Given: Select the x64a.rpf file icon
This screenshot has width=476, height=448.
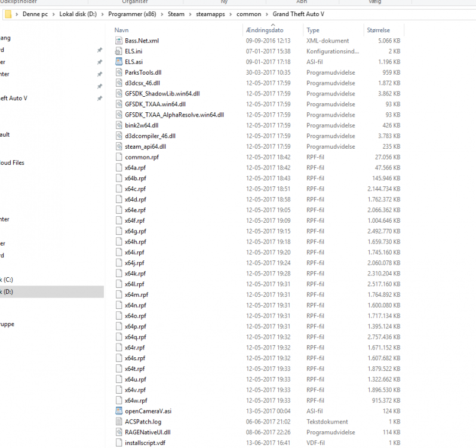Looking at the screenshot, I should click(119, 167).
